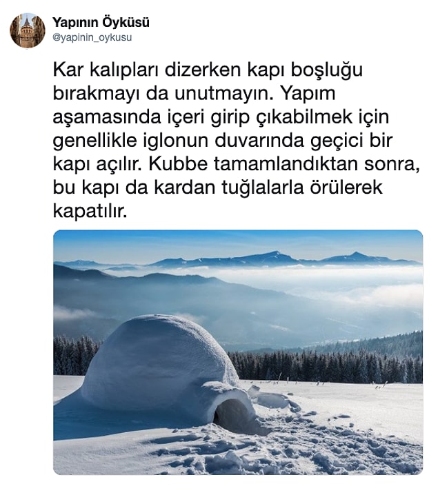The width and height of the screenshot is (438, 504).
Task: Click the phrase 'Yapım aşamasında' in the tweet
Action: (x=193, y=105)
